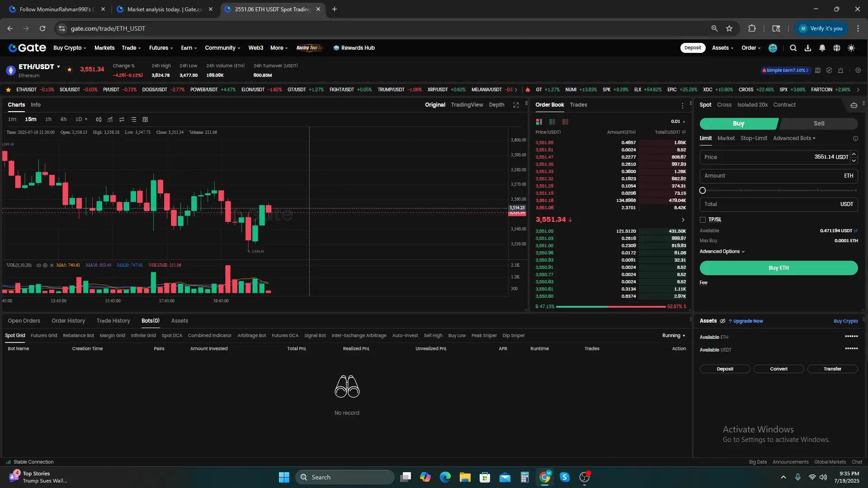Click the Amount ETH input field
868x488 pixels.
[x=778, y=176]
